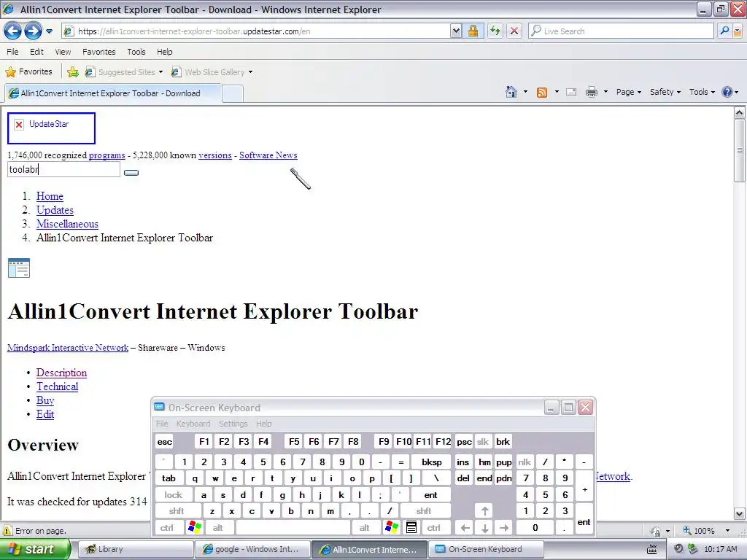The height and width of the screenshot is (560, 747).
Task: Click Add to Favorites Bar star icon
Action: coord(73,72)
